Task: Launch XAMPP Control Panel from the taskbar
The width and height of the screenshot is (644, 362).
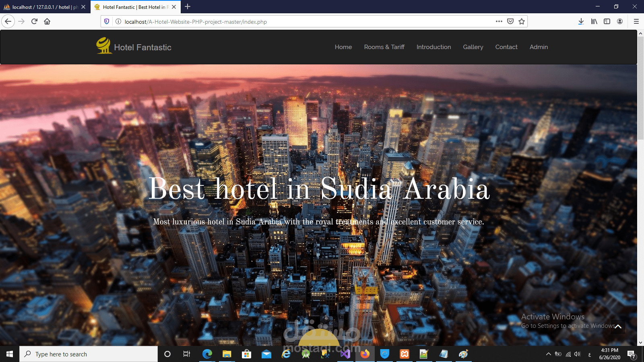Action: pyautogui.click(x=404, y=354)
